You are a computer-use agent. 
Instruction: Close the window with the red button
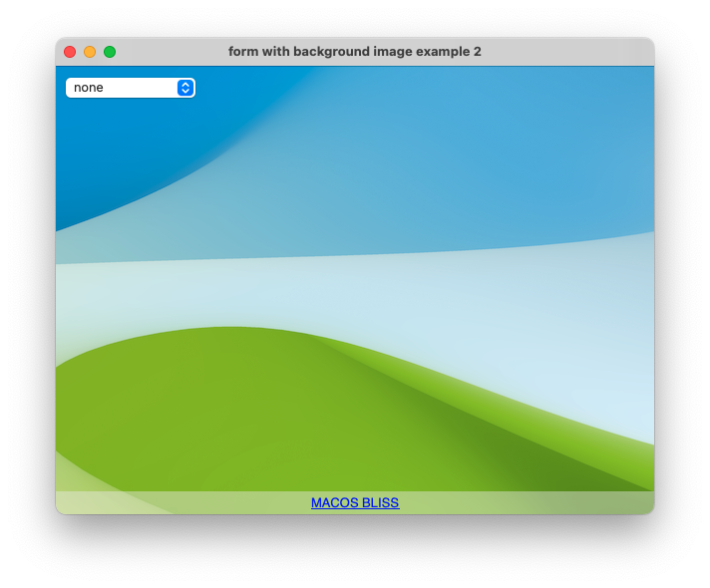[70, 52]
